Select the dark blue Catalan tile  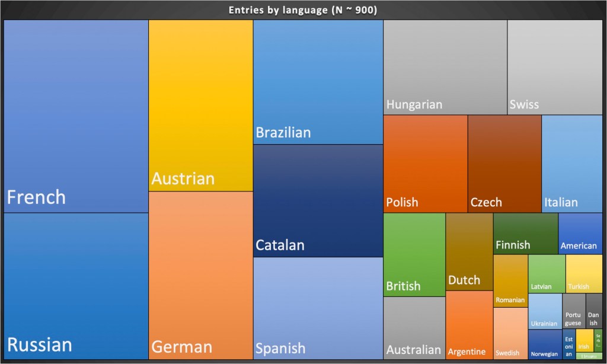pyautogui.click(x=318, y=200)
